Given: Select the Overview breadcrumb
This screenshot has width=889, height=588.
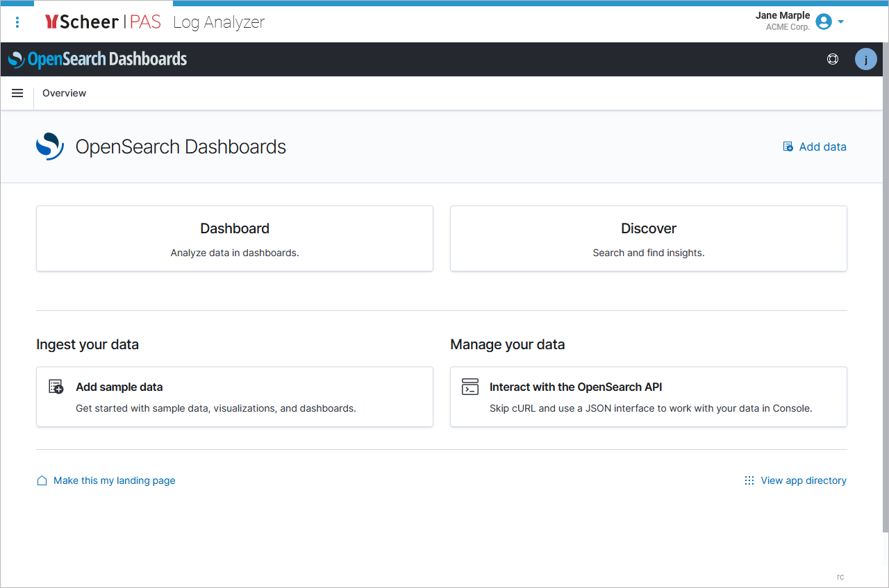Looking at the screenshot, I should tap(65, 93).
